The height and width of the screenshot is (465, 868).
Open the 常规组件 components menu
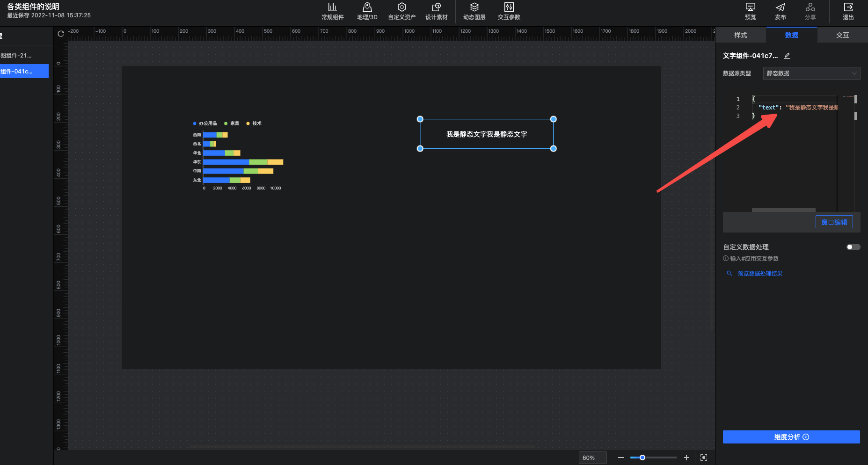[x=332, y=11]
